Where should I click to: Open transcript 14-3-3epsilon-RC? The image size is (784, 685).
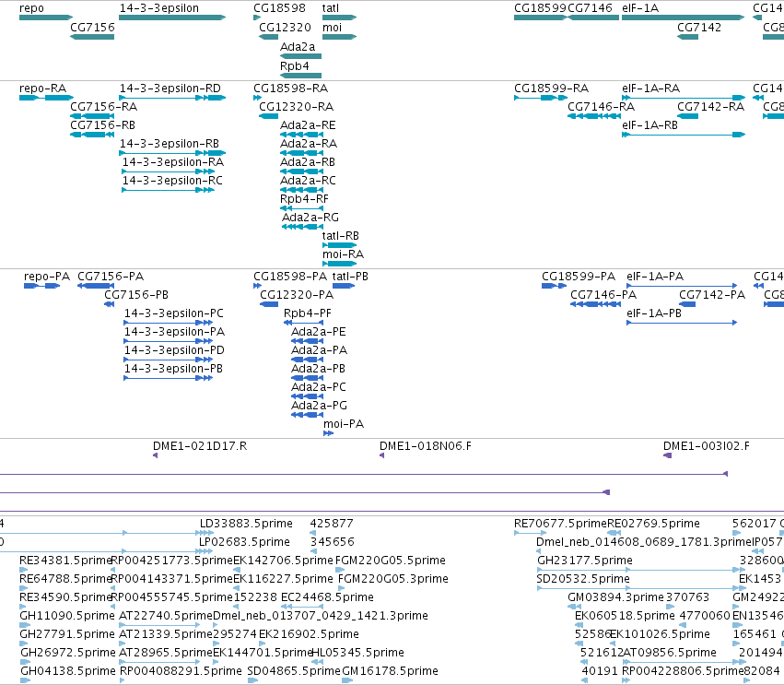click(x=172, y=180)
